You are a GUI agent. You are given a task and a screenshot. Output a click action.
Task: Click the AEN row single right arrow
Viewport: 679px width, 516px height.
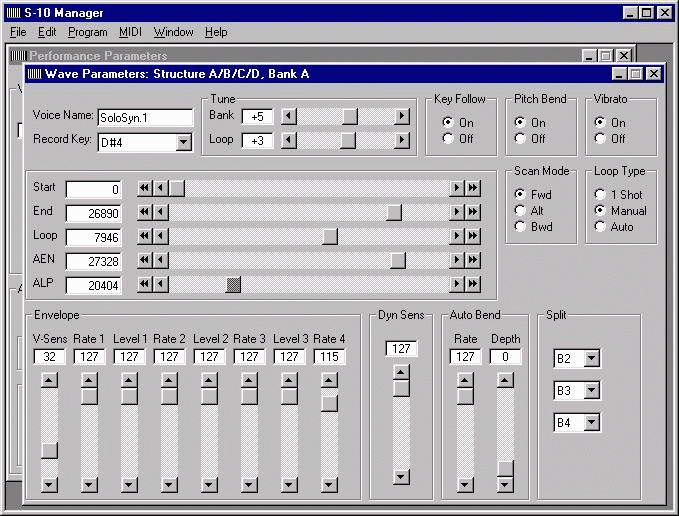(x=457, y=260)
